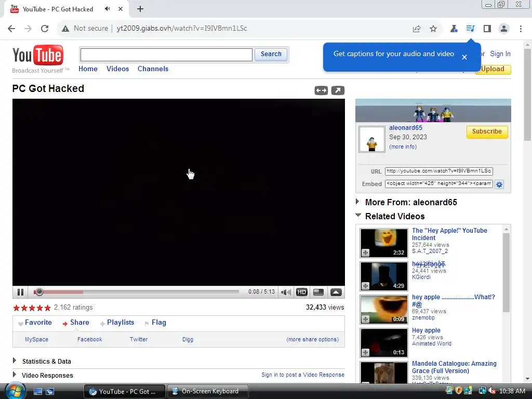532x399 pixels.
Task: Share video to Digg
Action: 188,339
